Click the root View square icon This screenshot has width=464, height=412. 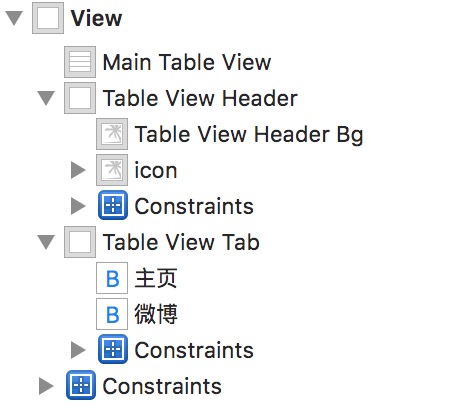point(48,18)
